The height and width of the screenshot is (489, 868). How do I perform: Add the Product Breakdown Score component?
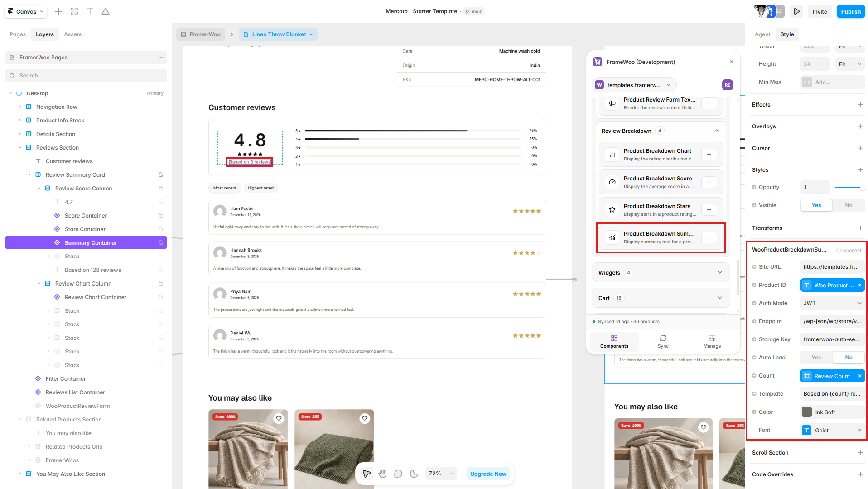point(709,182)
